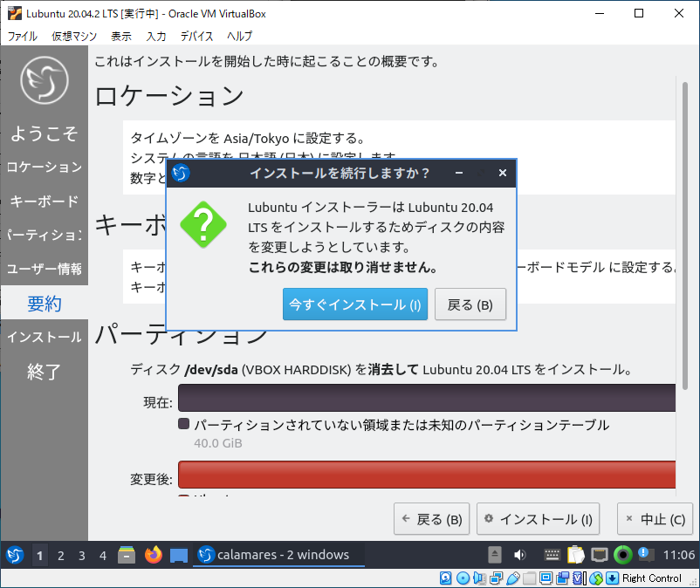Click the 40.0 GiB size label
700x588 pixels.
tap(218, 443)
